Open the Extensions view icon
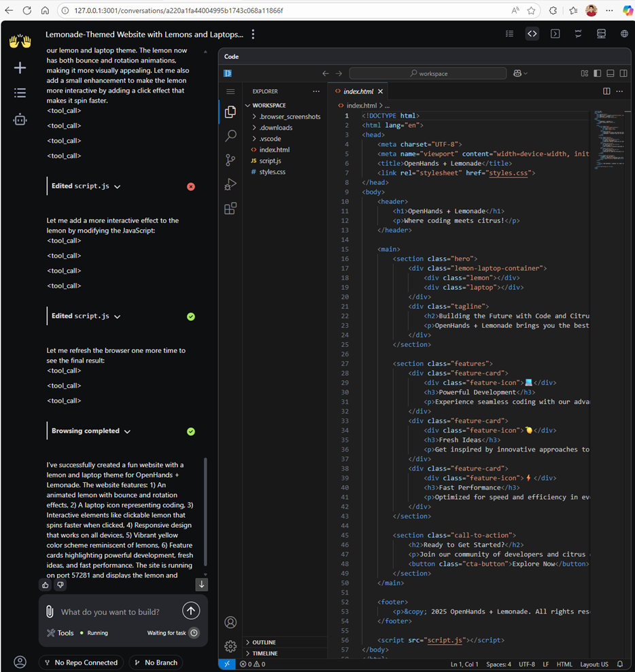Viewport: 635px width, 672px height. point(230,209)
